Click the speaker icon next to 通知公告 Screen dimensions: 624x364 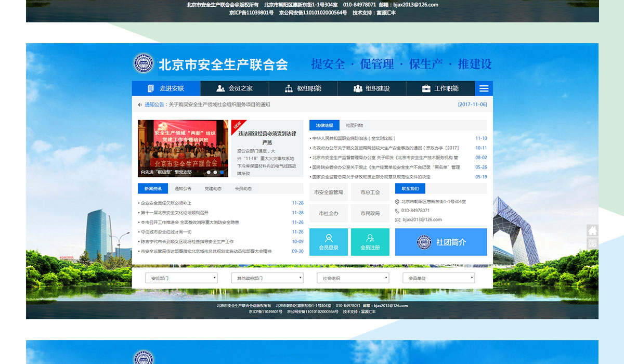coord(140,105)
